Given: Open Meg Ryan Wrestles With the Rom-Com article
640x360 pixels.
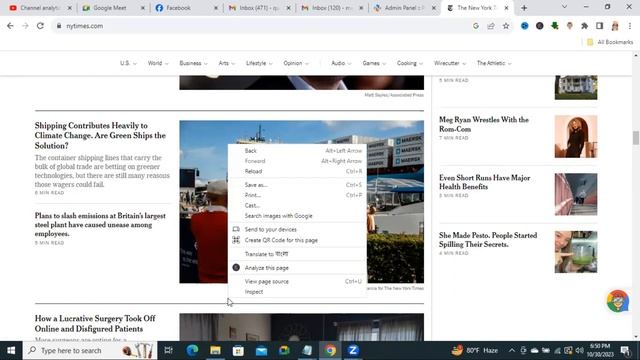Looking at the screenshot, I should click(x=484, y=124).
